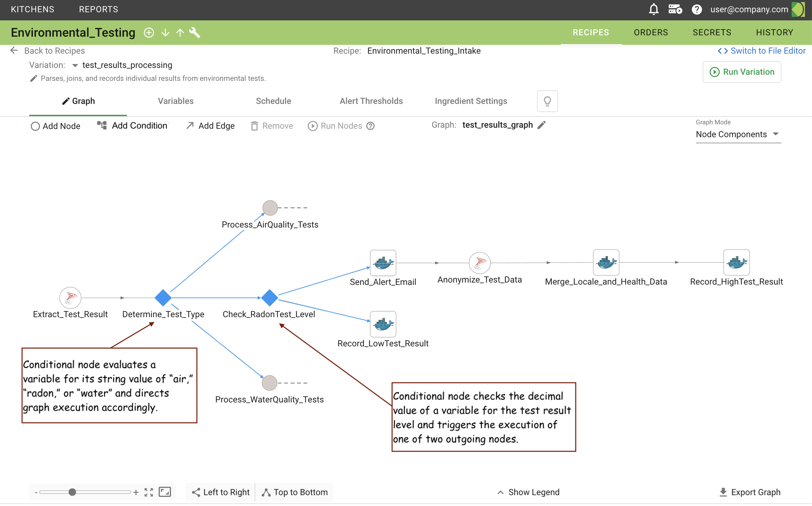The image size is (812, 506).
Task: Select the Send_Alert_Email container node
Action: [383, 263]
